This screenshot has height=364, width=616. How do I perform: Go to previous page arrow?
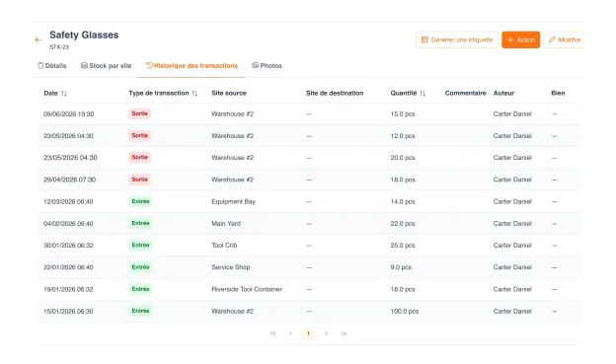click(x=290, y=333)
